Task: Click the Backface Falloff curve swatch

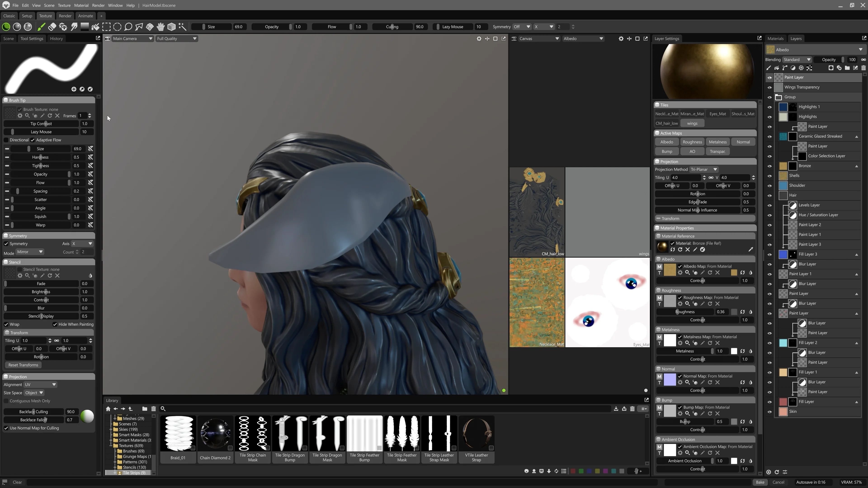Action: pos(87,416)
